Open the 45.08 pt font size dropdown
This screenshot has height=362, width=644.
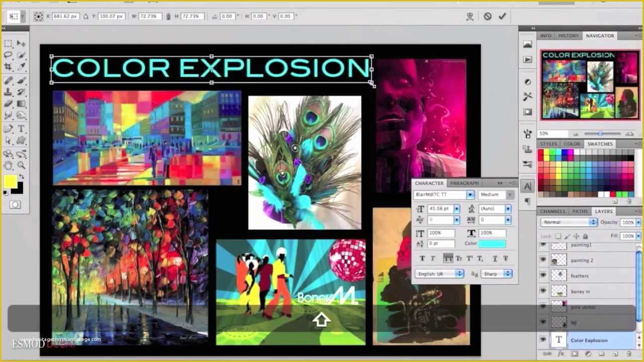[x=457, y=209]
